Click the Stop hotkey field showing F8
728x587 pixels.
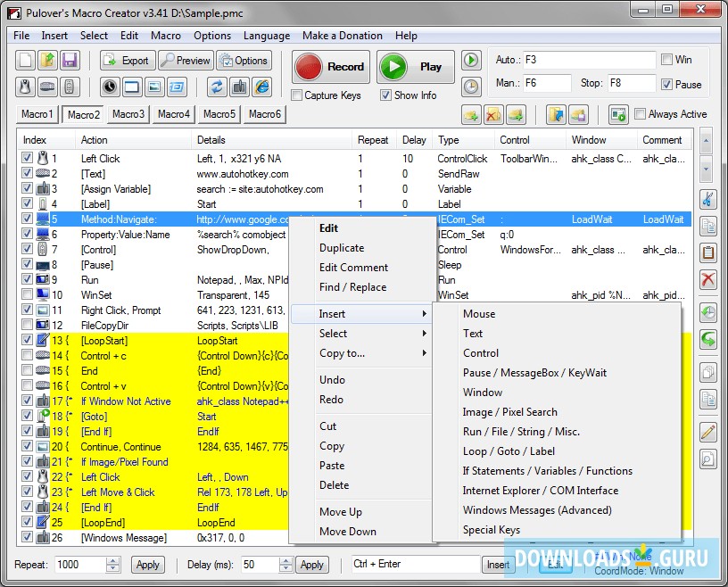(x=632, y=83)
